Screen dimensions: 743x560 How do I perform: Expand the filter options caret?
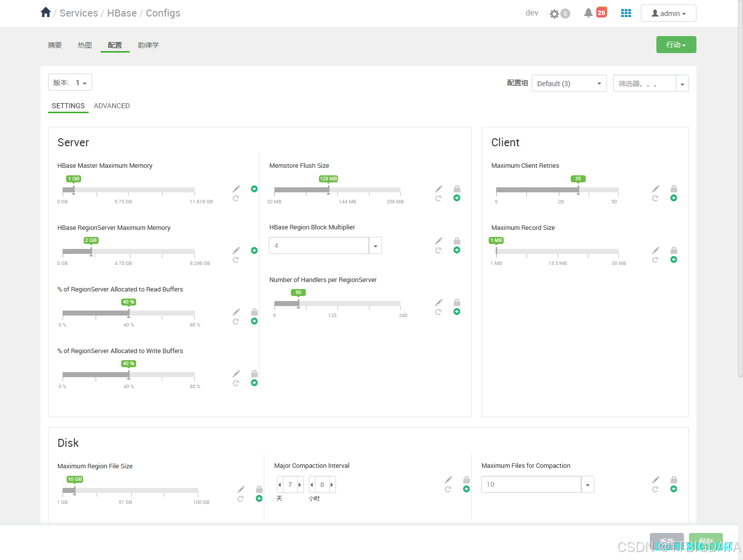[682, 84]
